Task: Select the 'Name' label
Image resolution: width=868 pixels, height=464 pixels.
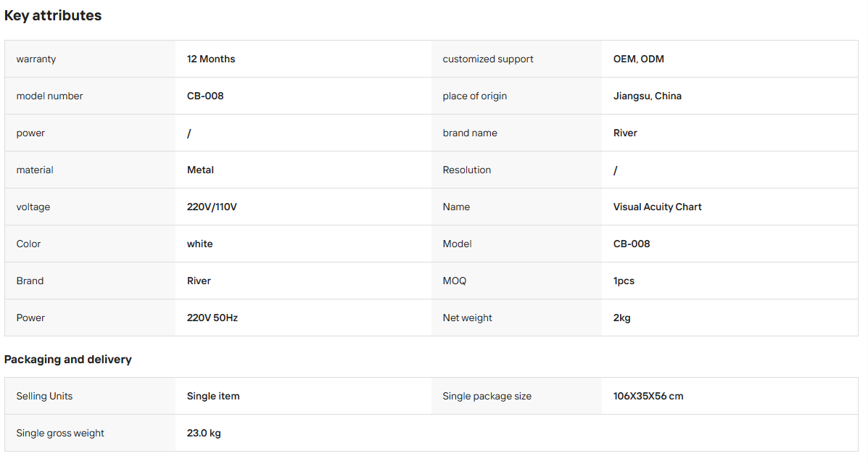Action: point(456,207)
